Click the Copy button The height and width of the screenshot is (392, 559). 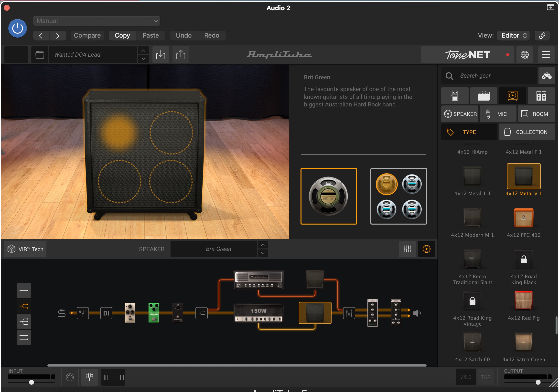coord(122,36)
